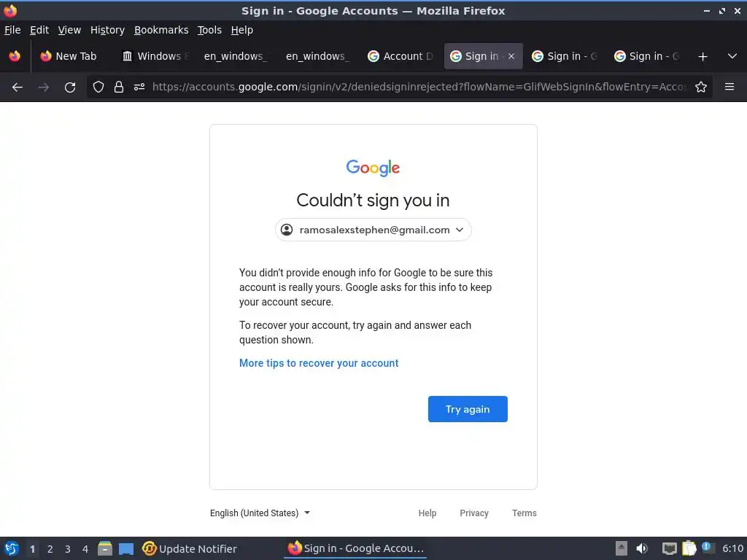
Task: Open the clipboard manager tray icon
Action: (x=689, y=548)
